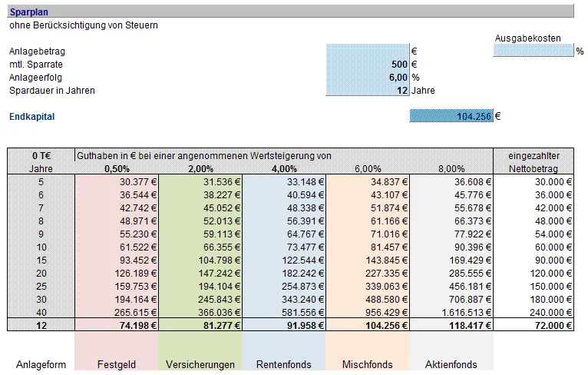Viewport: 588px width, 375px height.
Task: Select the cell with value 45.776 €
Action: [x=451, y=195]
